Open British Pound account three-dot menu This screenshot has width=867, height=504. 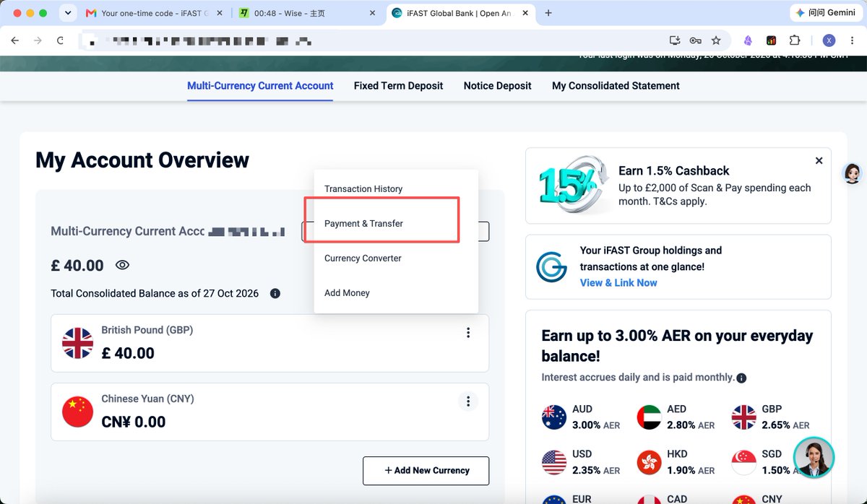pos(468,333)
